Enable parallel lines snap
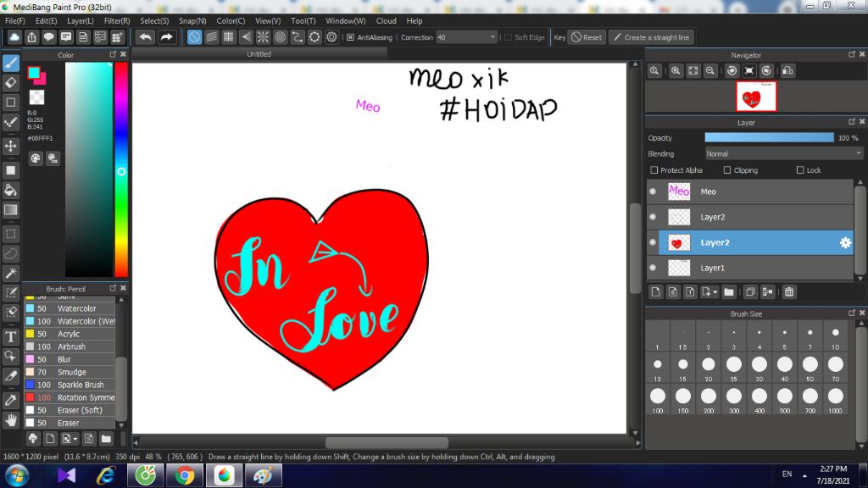 211,37
